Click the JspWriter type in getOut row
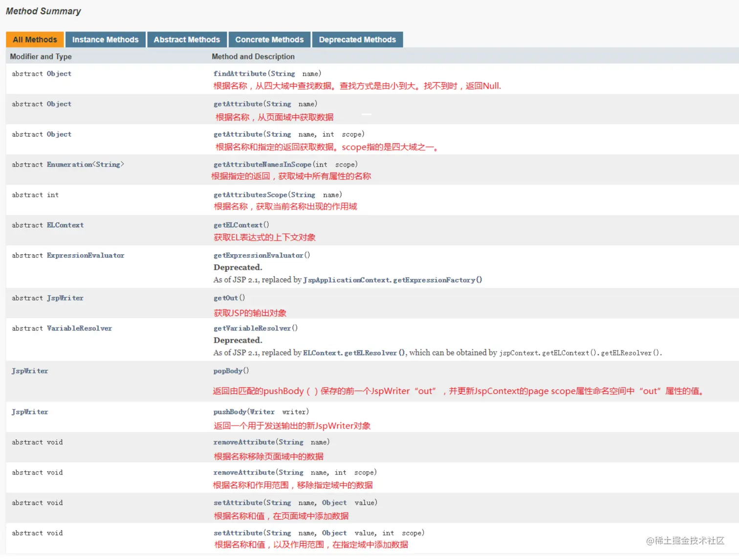Screen dimensions: 739x560 65,298
